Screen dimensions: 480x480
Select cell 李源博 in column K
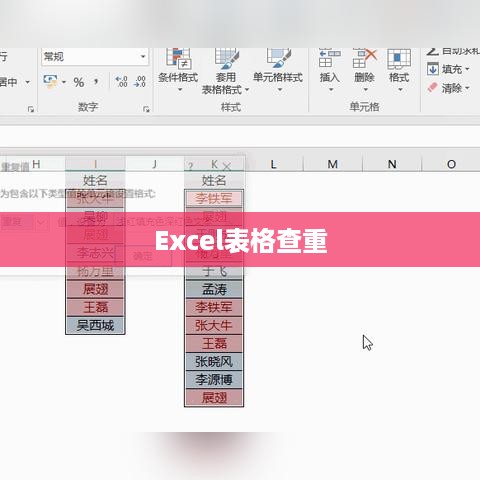[214, 379]
